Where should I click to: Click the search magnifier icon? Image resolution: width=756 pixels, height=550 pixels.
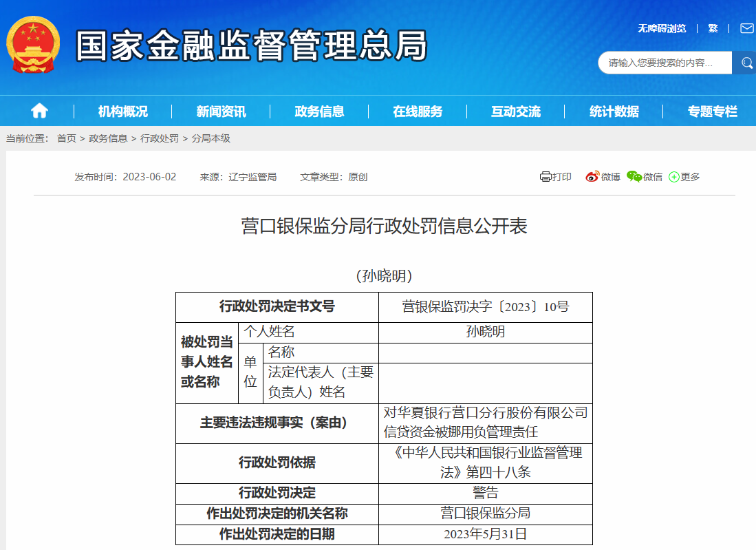click(746, 63)
